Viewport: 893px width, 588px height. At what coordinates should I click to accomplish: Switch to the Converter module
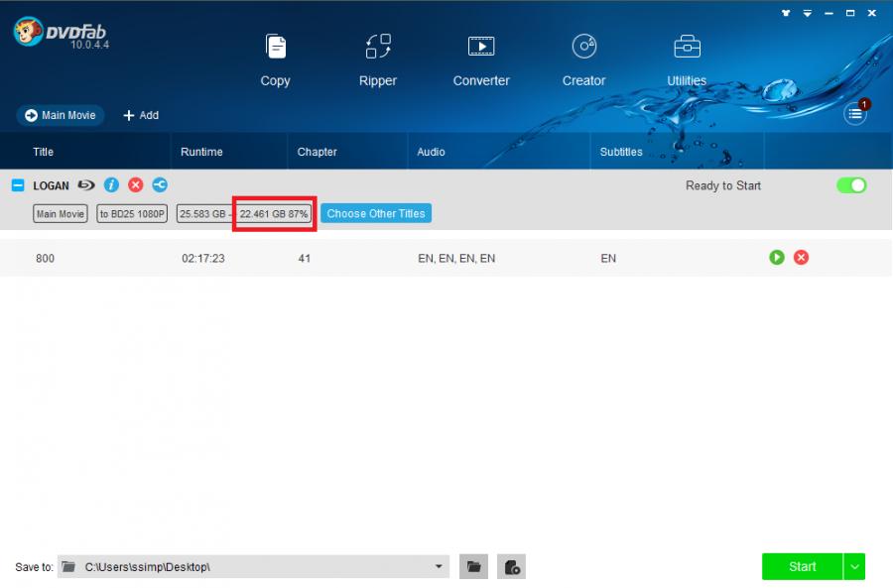[x=481, y=59]
